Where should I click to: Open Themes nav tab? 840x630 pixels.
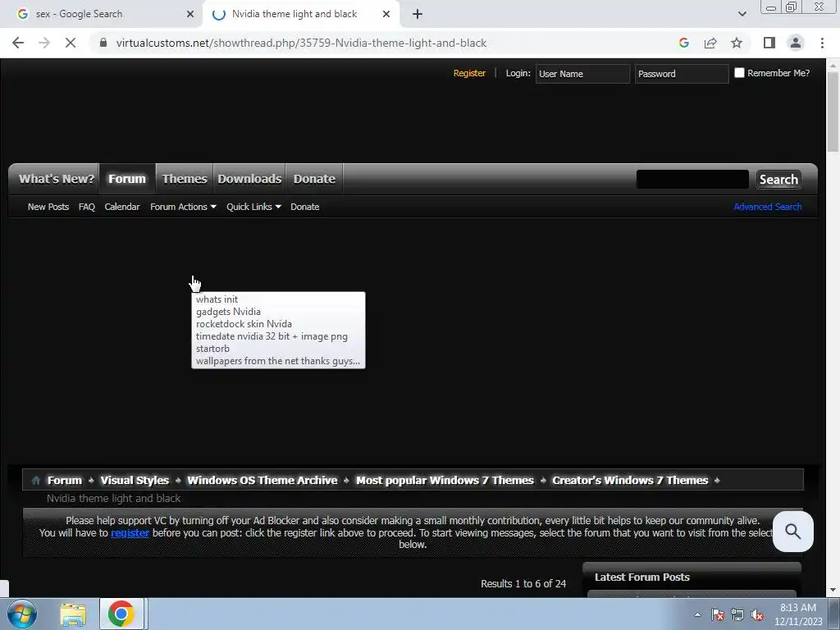(185, 179)
